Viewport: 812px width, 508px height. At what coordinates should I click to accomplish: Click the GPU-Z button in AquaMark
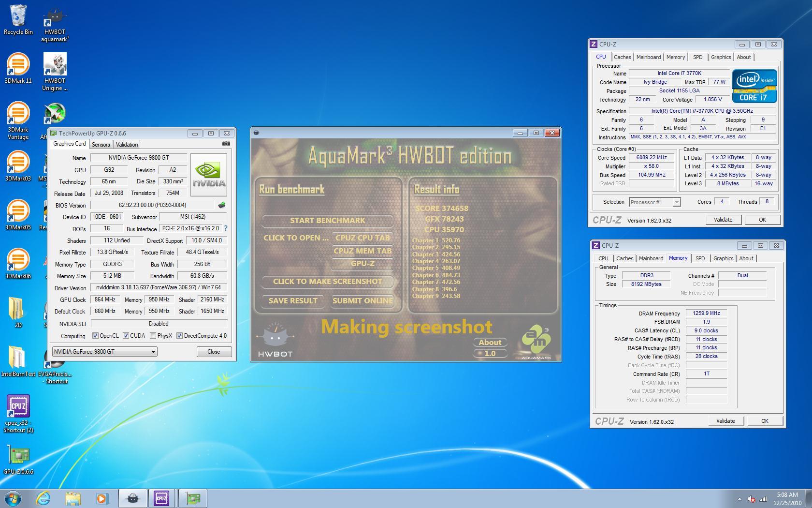tap(362, 264)
